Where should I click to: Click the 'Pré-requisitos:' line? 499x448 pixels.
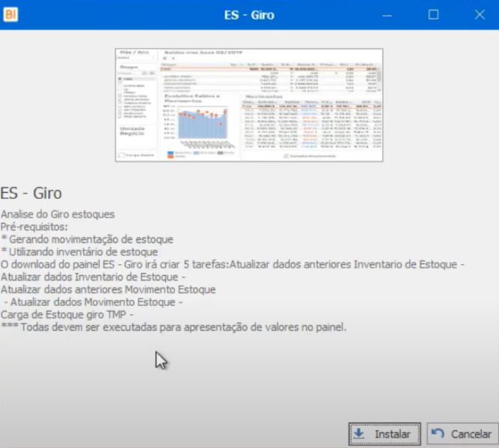point(34,227)
